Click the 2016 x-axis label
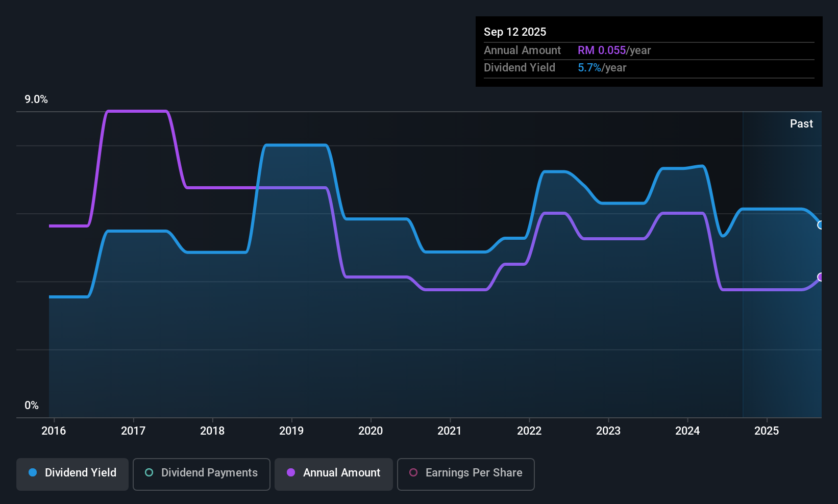Image resolution: width=838 pixels, height=504 pixels. [54, 431]
